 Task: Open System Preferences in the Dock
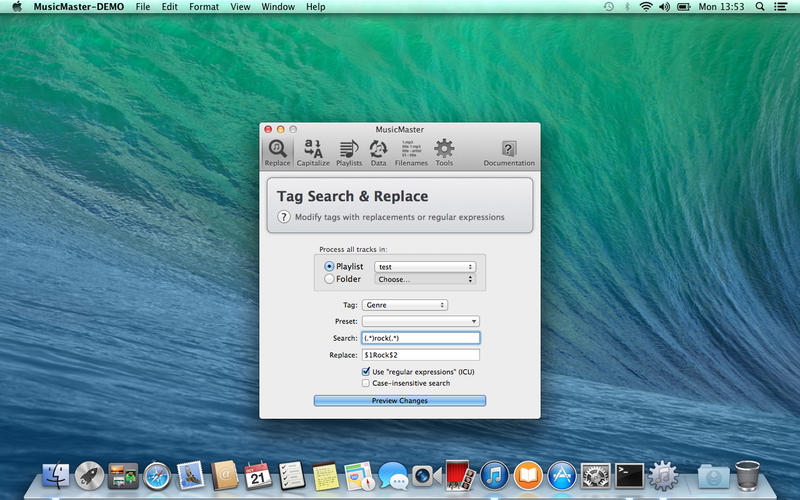(x=595, y=476)
